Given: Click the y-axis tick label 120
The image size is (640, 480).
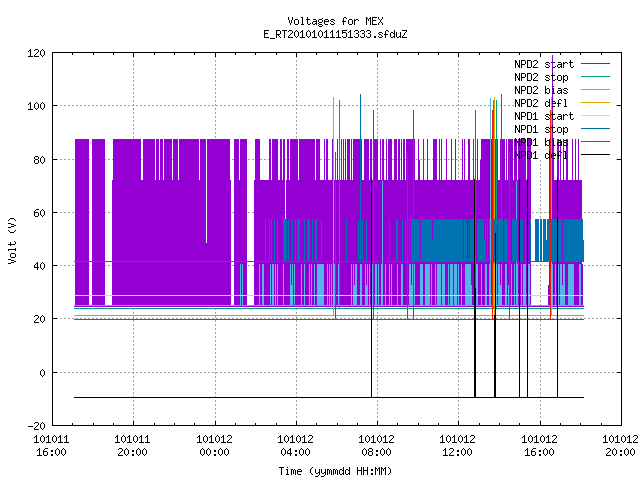Looking at the screenshot, I should tap(36, 53).
